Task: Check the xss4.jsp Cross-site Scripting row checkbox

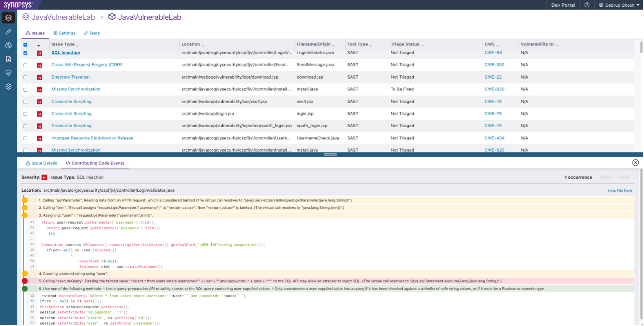Action: point(25,102)
